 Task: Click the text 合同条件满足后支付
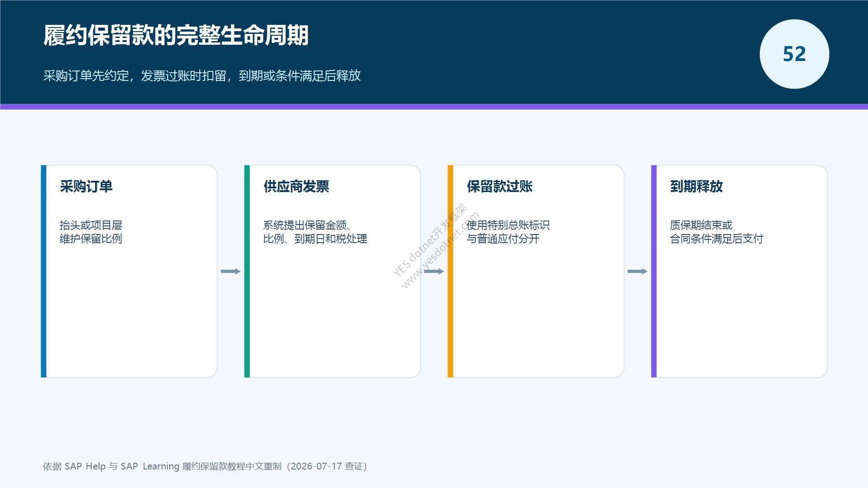click(717, 239)
